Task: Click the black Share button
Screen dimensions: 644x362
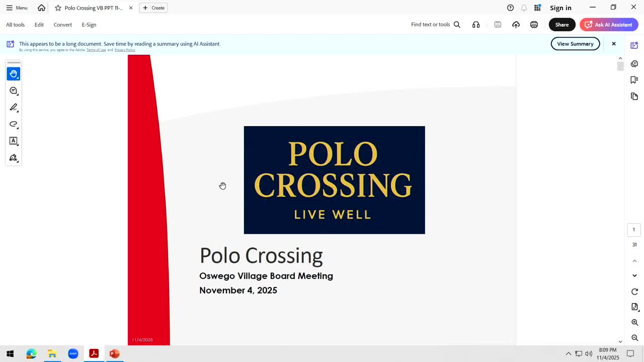Action: click(x=562, y=25)
